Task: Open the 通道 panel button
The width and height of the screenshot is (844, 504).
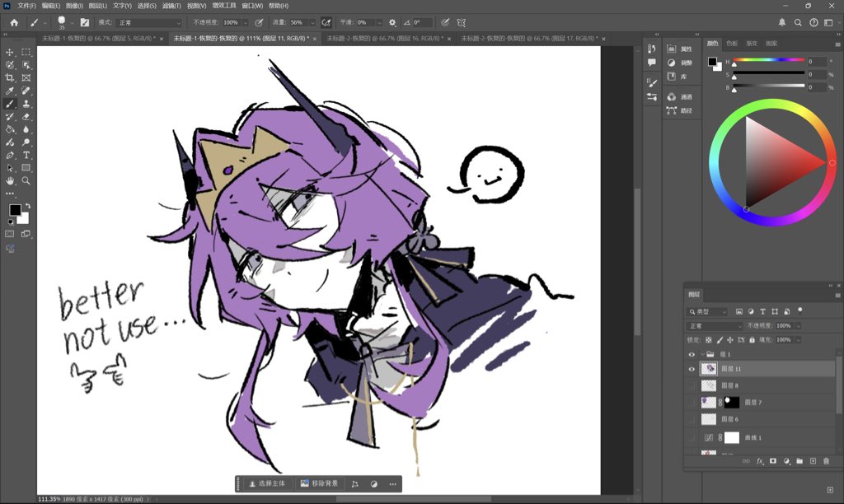Action: pos(679,97)
